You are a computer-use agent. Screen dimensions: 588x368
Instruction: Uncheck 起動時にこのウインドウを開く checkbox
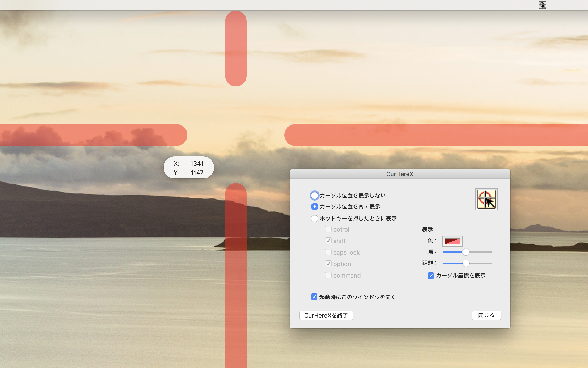(314, 297)
